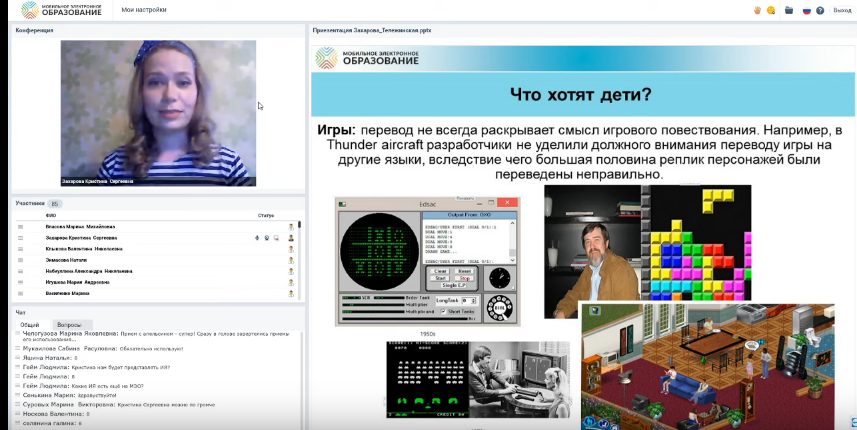857x430 pixels.
Task: Click status icon for Власова Марина Михайловна
Action: point(291,227)
